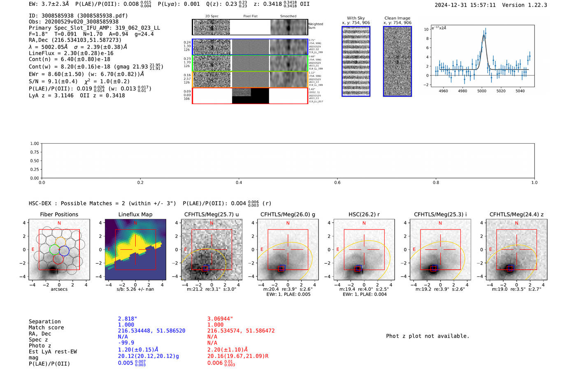The height and width of the screenshot is (392, 576).
Task: Click red coordinates '216.534574, 51.586472'
Action: [x=241, y=331]
